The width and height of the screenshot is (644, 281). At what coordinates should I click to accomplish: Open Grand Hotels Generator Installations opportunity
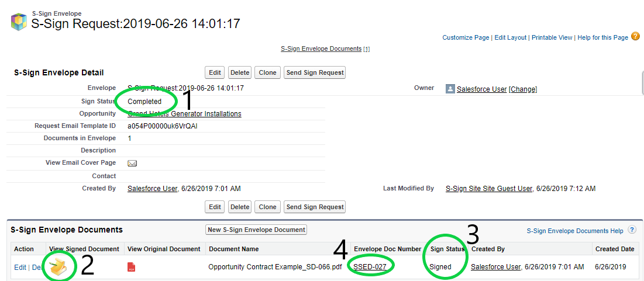click(184, 114)
